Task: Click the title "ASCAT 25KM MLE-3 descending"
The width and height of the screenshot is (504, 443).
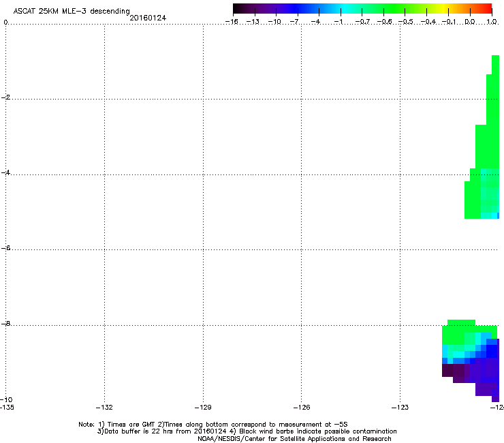Action: click(72, 11)
